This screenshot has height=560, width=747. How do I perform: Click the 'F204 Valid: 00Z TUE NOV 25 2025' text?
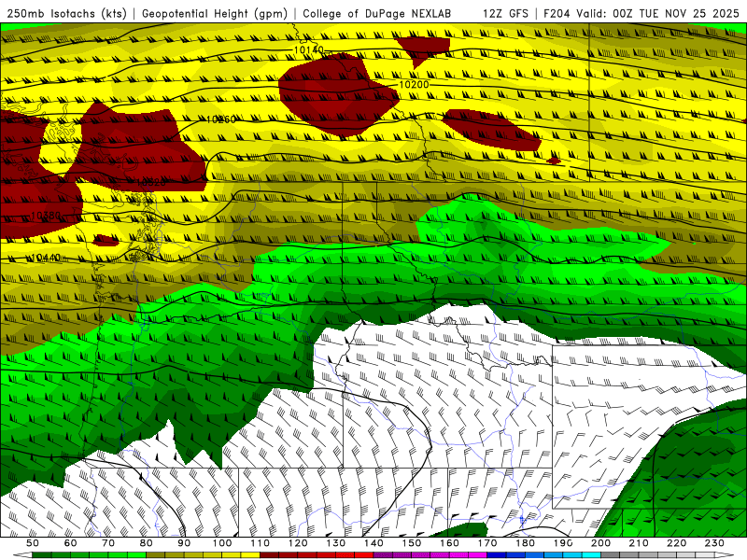(641, 13)
